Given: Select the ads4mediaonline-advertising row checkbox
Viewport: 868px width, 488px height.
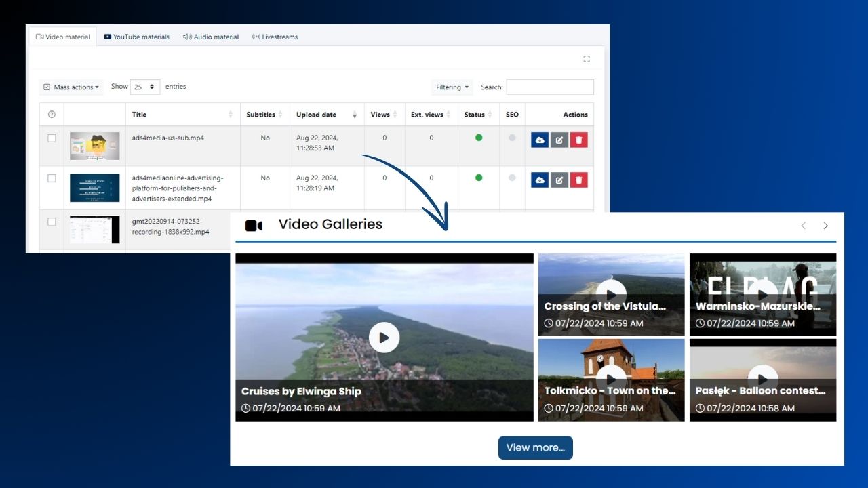Looking at the screenshot, I should [52, 178].
